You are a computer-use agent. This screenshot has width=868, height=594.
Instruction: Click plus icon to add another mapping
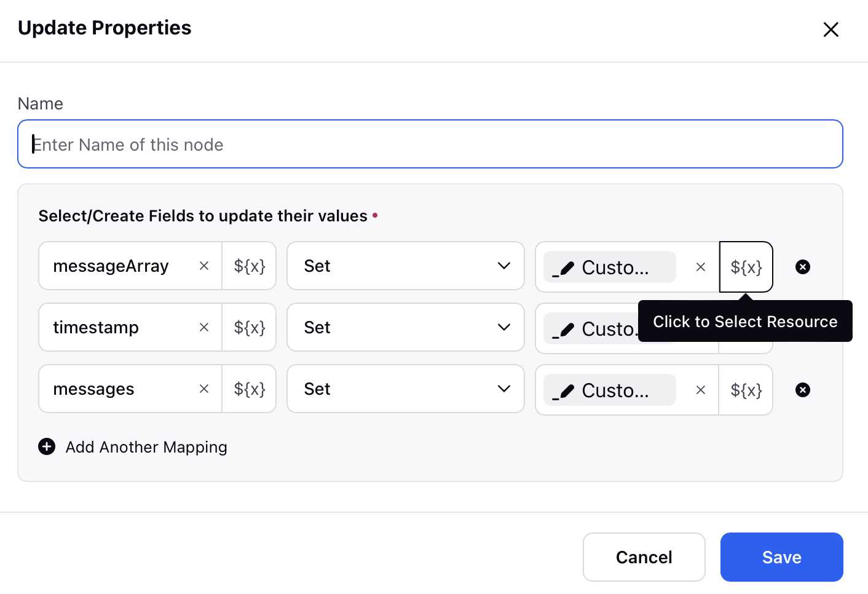point(47,446)
